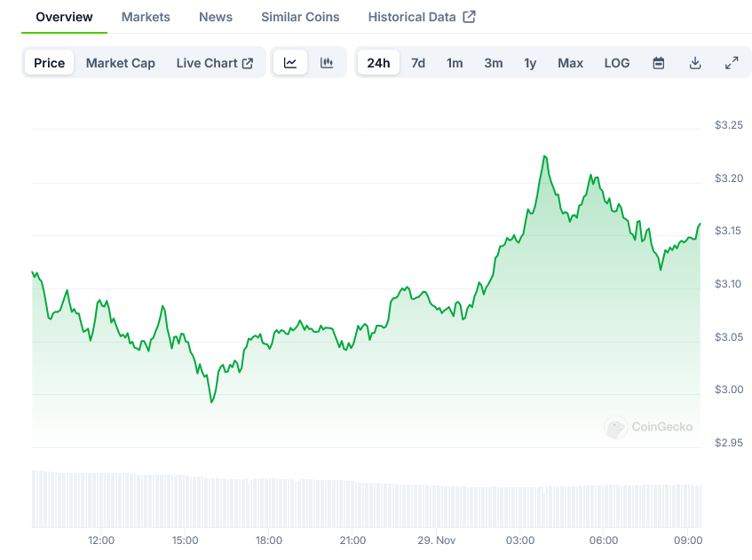The height and width of the screenshot is (560, 752).
Task: Open the Overview tab
Action: (x=64, y=17)
